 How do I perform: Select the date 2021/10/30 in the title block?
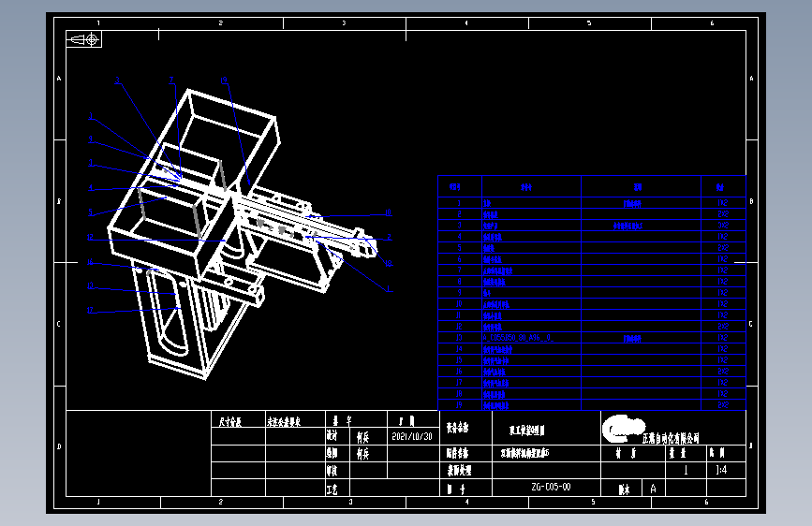point(412,436)
